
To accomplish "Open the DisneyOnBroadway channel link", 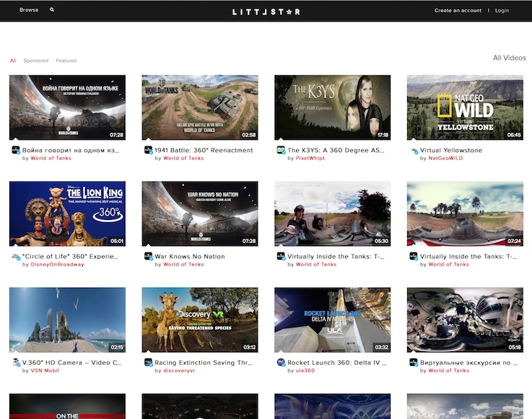I will pyautogui.click(x=57, y=265).
